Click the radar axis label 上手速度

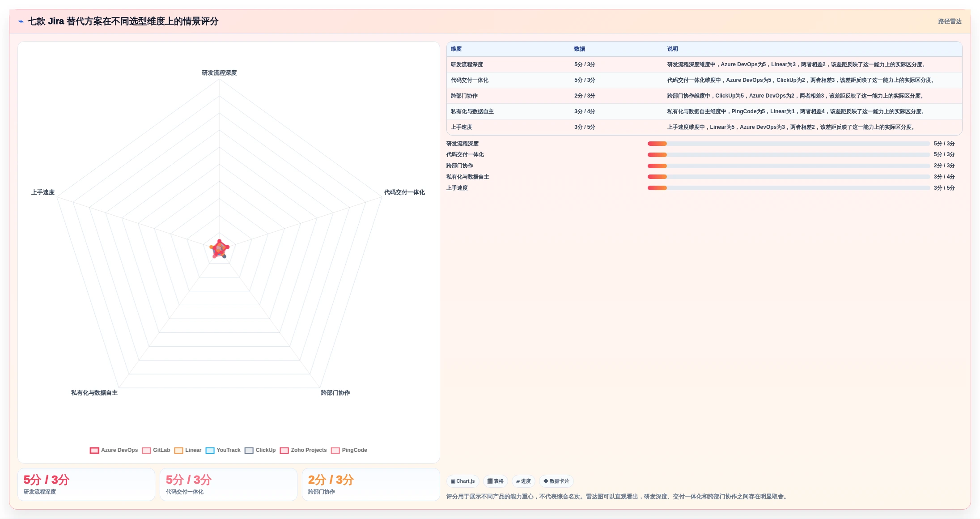(43, 192)
